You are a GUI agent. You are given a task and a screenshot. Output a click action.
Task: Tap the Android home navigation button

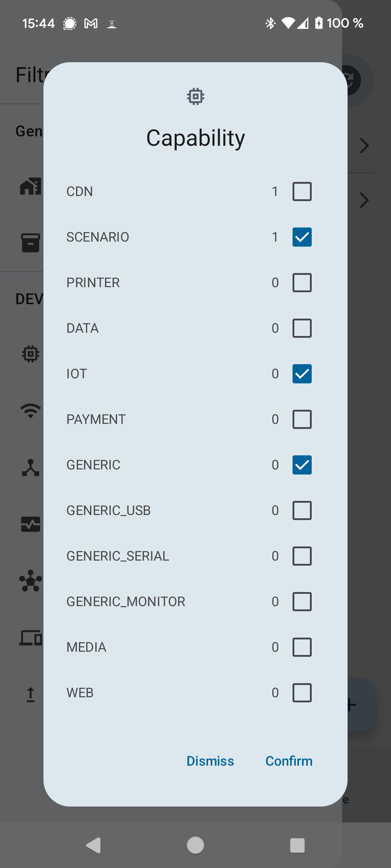click(195, 845)
